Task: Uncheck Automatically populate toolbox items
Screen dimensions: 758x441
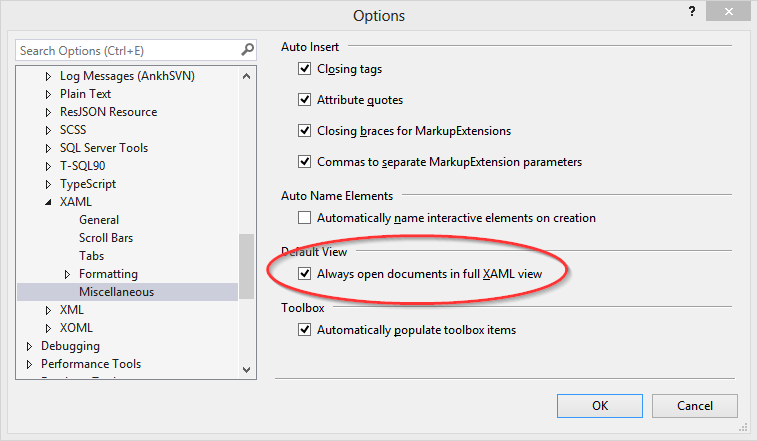Action: click(x=305, y=330)
